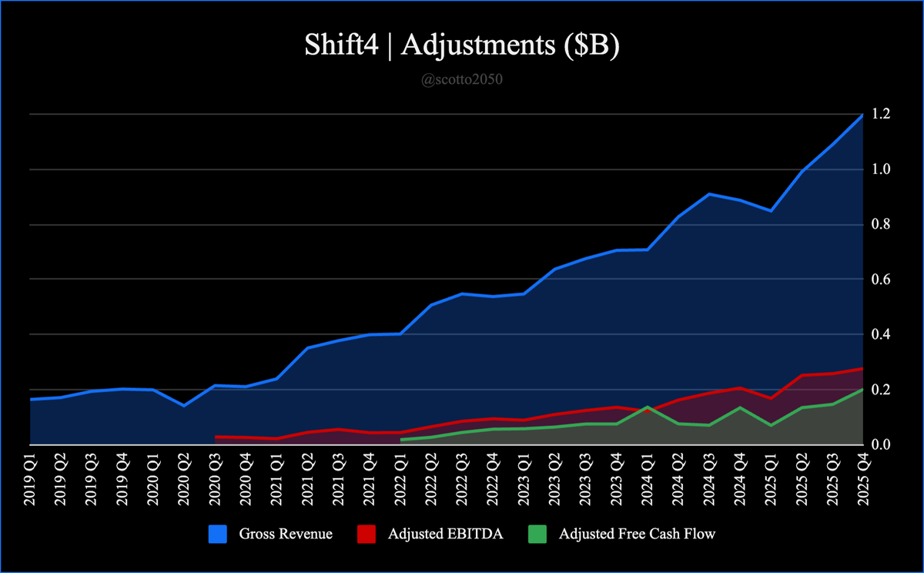The height and width of the screenshot is (573, 924).
Task: Click the 2020 Q3 x-axis label
Action: 215,479
